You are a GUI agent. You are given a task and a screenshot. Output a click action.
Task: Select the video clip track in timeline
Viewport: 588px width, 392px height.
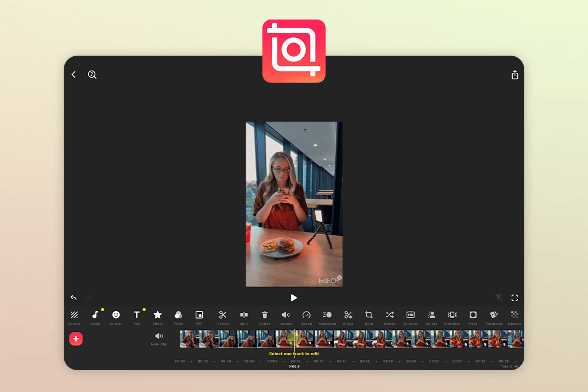(x=352, y=339)
